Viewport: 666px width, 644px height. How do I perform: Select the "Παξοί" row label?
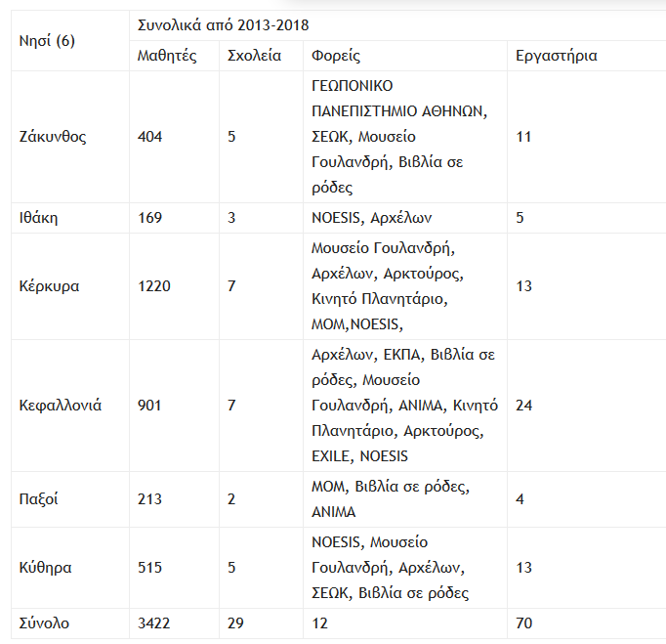point(39,499)
